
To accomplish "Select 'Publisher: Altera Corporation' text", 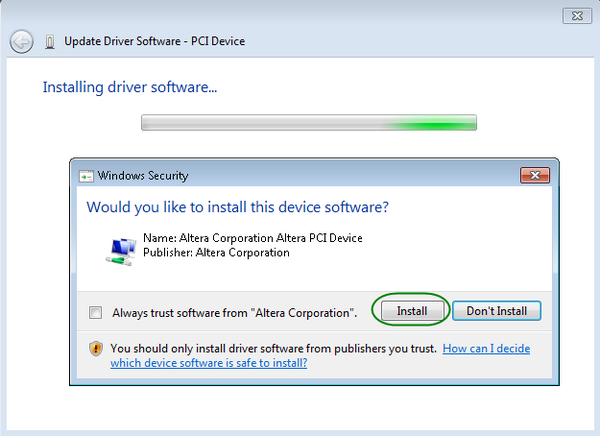I will [216, 252].
